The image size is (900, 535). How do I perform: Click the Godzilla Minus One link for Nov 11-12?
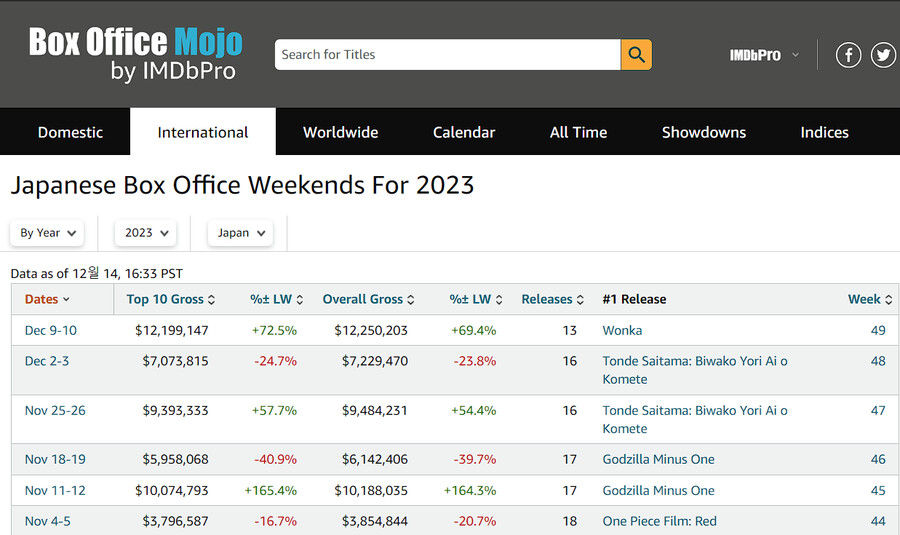(x=658, y=490)
